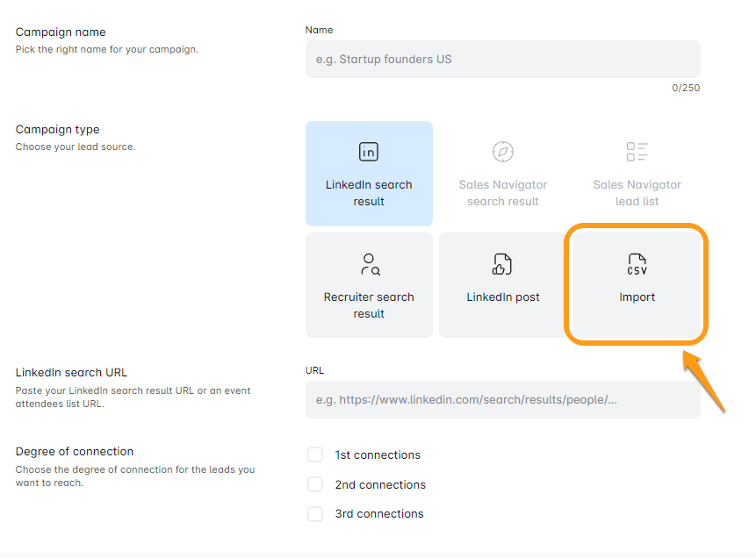Choose the "LinkedIn post" text label

pos(502,297)
